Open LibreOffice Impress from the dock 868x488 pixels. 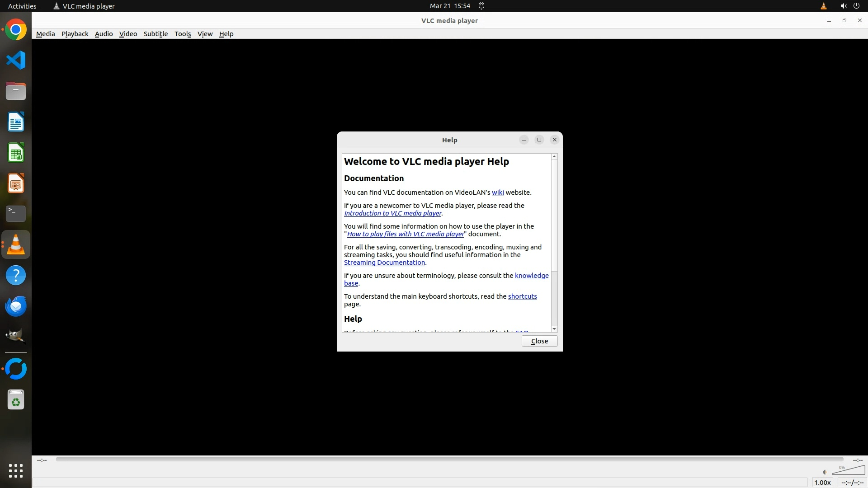(x=16, y=183)
